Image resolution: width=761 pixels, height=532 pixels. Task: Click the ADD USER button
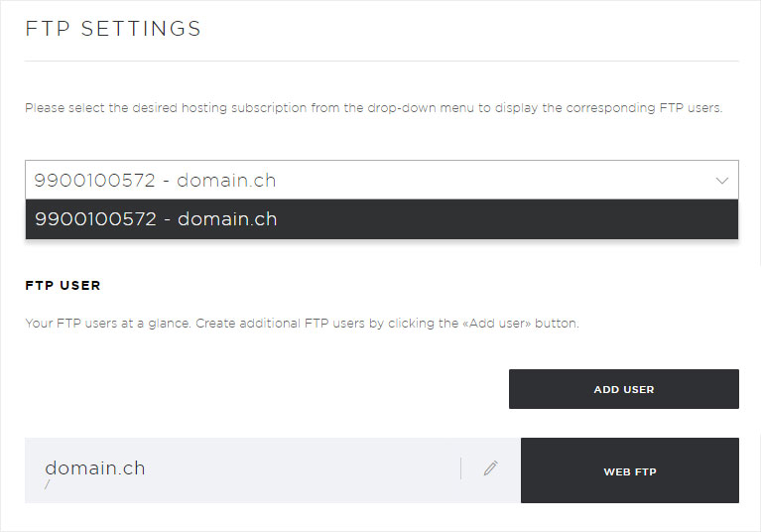pos(624,389)
